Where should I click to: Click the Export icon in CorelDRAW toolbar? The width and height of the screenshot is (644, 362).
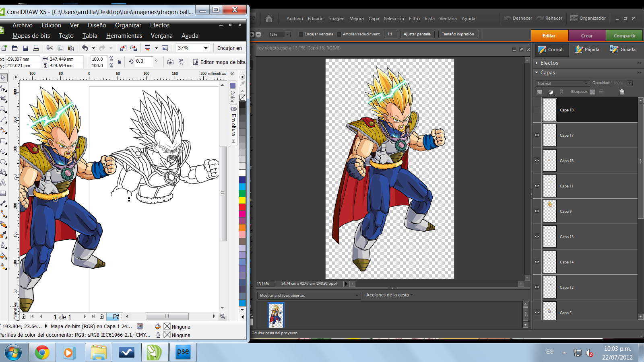134,48
